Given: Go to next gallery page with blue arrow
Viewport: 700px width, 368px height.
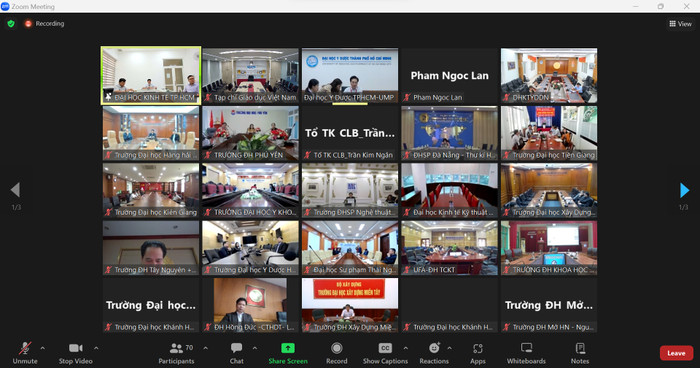Looking at the screenshot, I should tap(684, 190).
